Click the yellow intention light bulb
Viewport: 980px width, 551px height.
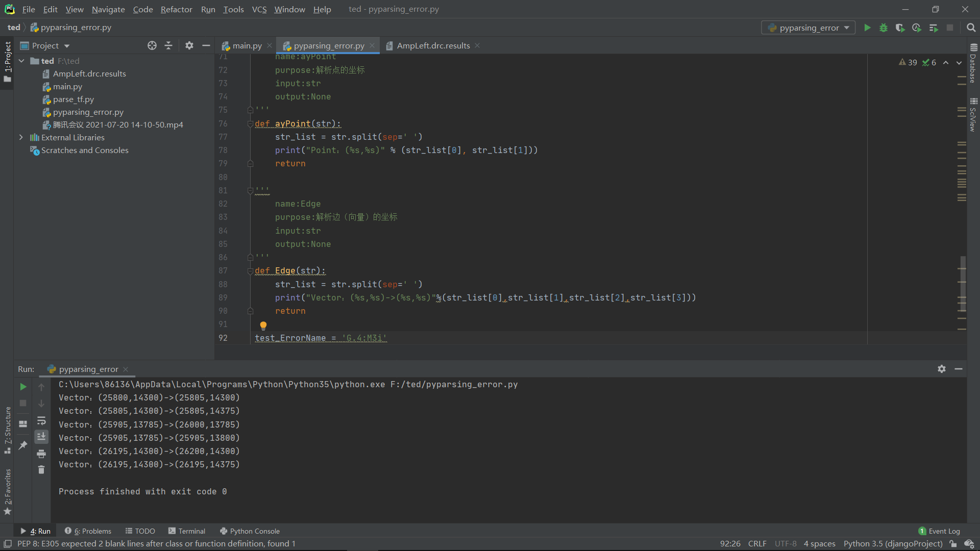tap(263, 325)
